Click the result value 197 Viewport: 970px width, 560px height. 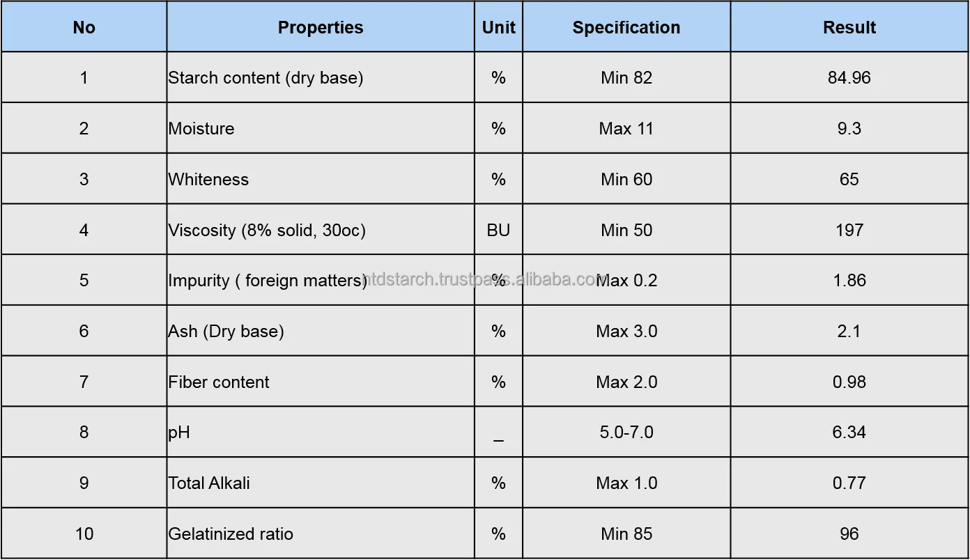tap(849, 230)
